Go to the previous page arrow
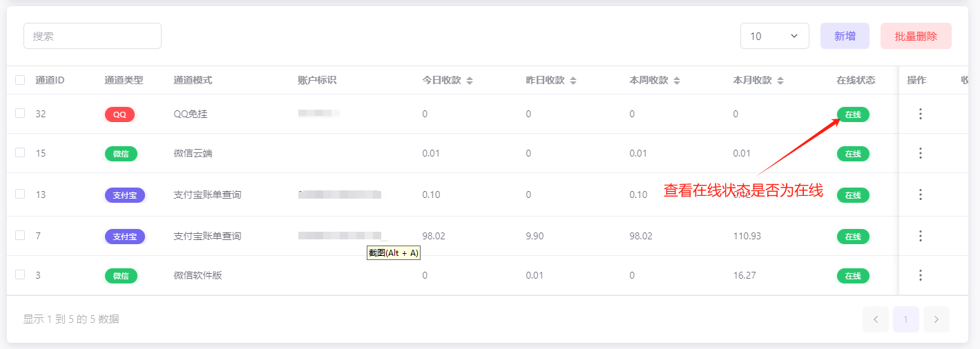Viewport: 980px width, 349px height. 876,319
